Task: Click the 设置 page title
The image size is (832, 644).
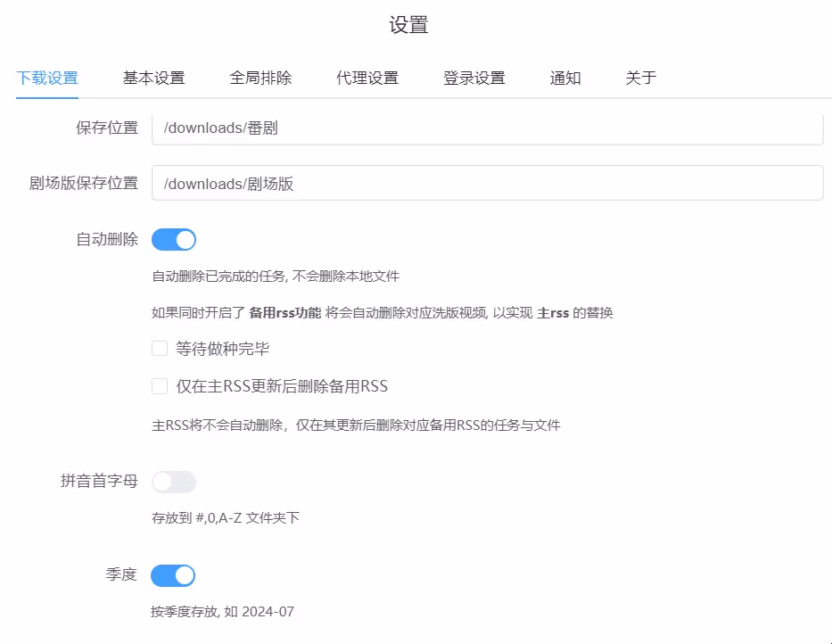Action: point(409,25)
